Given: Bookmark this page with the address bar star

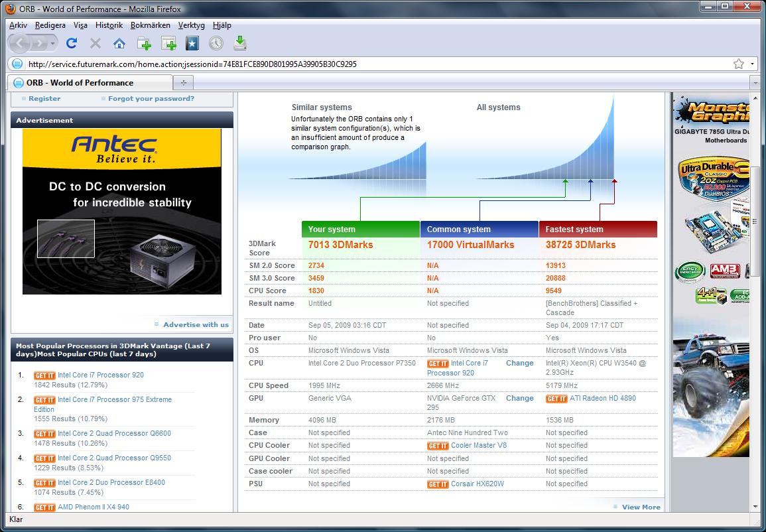Looking at the screenshot, I should coord(738,64).
